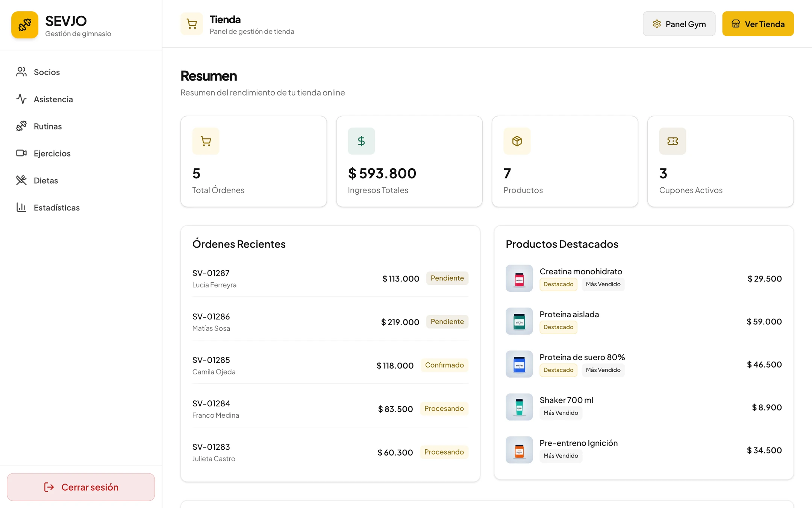Viewport: 812px width, 508px height.
Task: Click the Shaker 700 ml product thumbnail
Action: click(x=519, y=407)
